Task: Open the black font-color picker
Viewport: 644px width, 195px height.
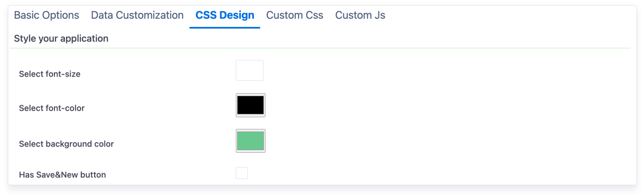Action: pos(251,105)
